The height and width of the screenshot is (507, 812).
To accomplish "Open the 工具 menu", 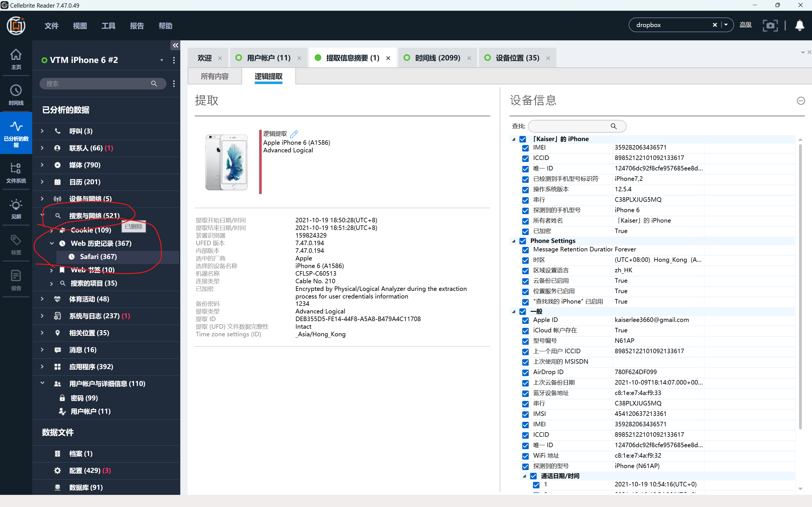I will click(x=108, y=26).
